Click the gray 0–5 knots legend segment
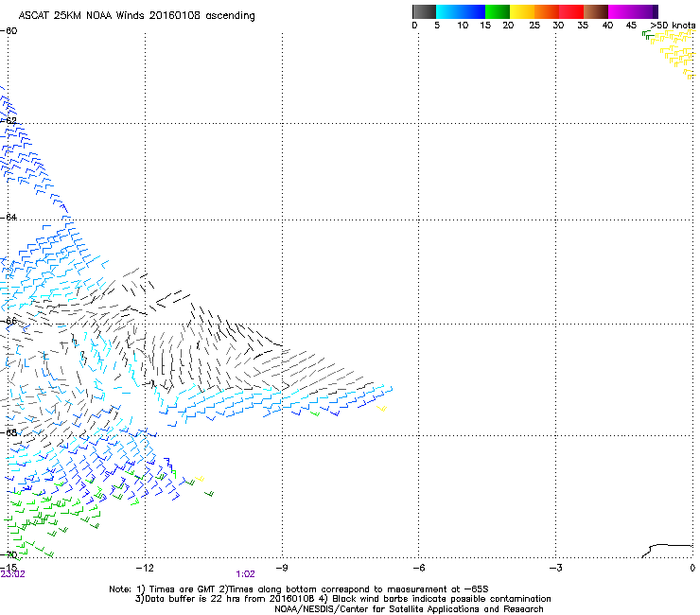 click(x=424, y=11)
